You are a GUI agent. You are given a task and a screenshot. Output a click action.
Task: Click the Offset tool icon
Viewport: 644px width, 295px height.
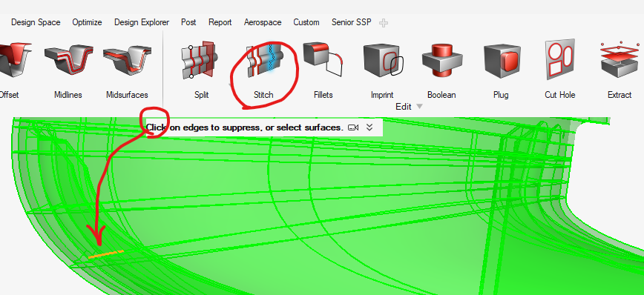coord(15,60)
